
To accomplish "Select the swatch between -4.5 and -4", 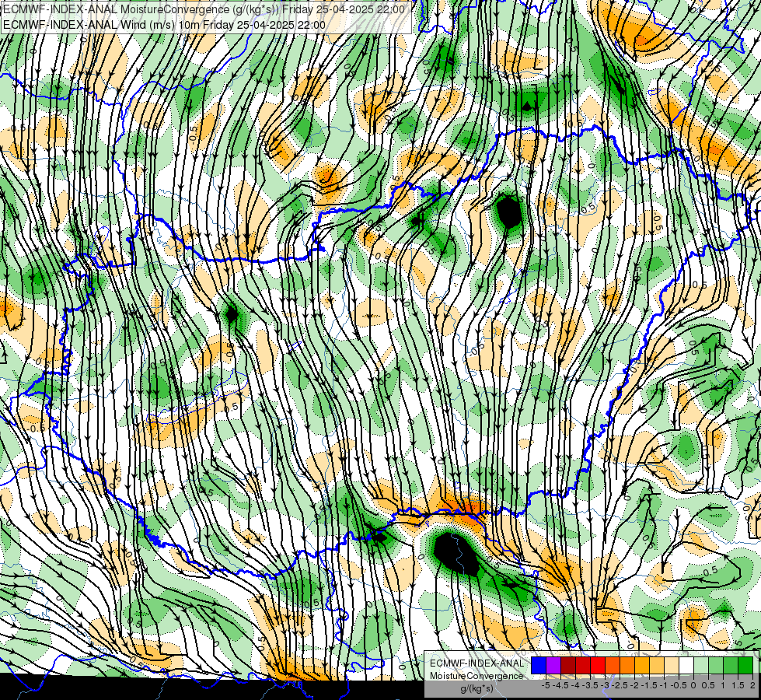I will pos(568,666).
